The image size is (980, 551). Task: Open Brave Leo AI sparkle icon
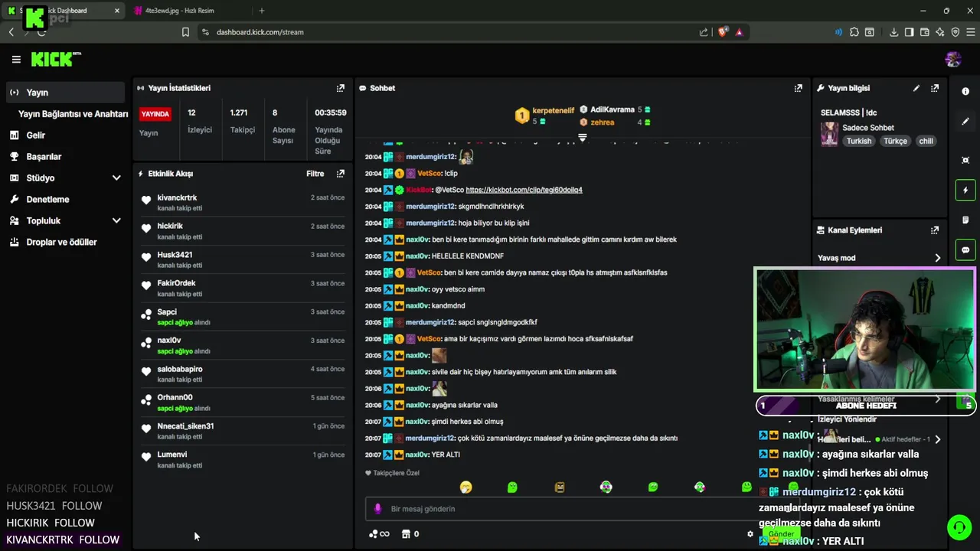click(940, 32)
